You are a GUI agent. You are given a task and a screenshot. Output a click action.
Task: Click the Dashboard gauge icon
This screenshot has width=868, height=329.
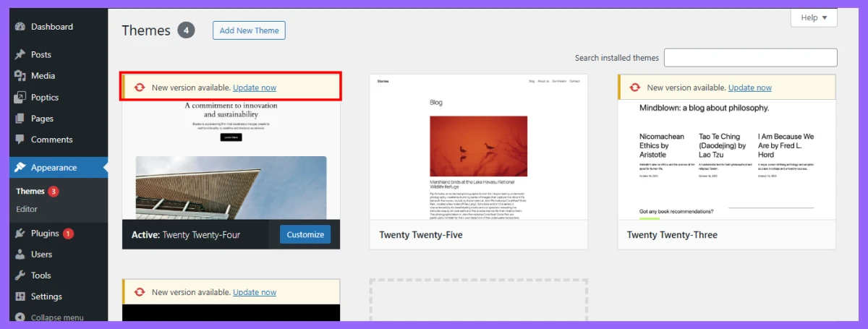(x=20, y=27)
